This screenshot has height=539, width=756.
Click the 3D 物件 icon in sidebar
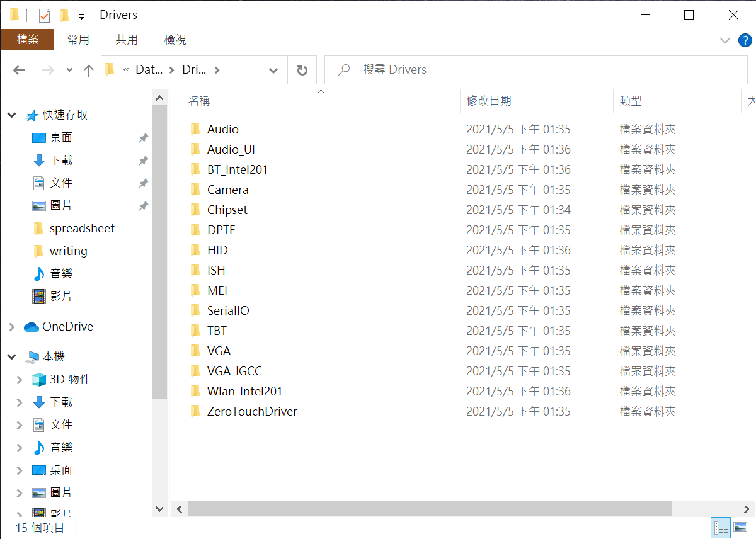[39, 380]
